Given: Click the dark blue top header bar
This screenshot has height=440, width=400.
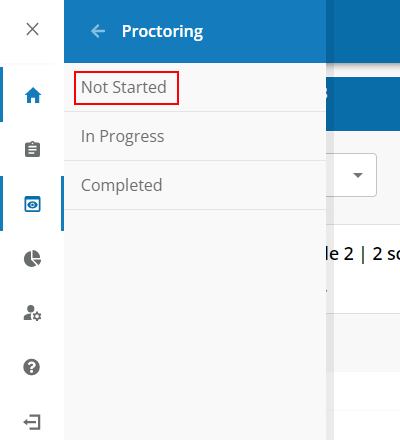Looking at the screenshot, I should 363,31.
